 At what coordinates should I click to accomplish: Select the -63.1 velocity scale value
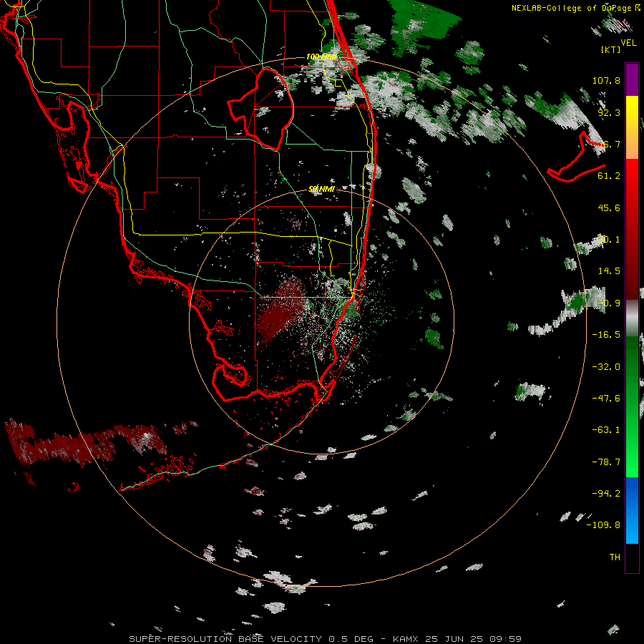click(x=606, y=430)
